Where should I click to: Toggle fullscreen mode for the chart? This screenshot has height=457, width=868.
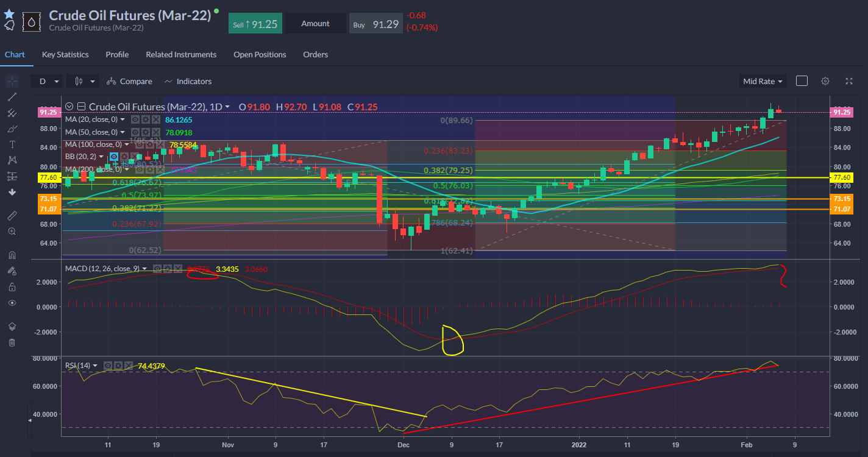click(848, 80)
